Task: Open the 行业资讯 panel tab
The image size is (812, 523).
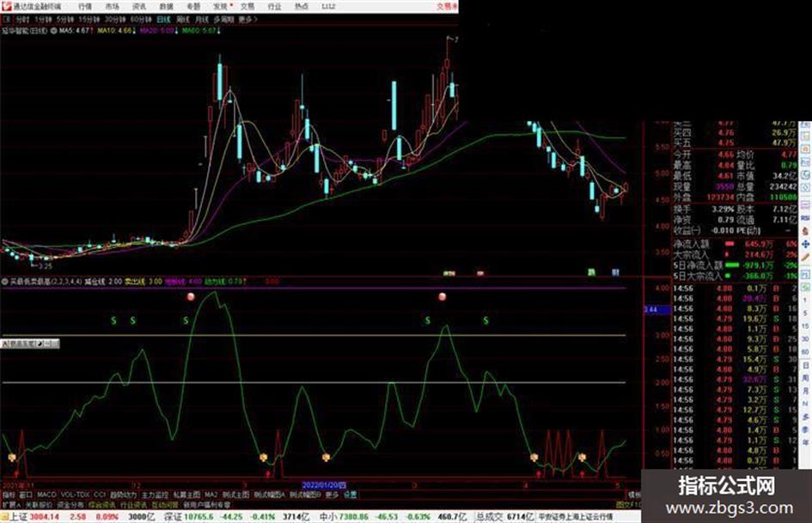Action: (x=133, y=504)
